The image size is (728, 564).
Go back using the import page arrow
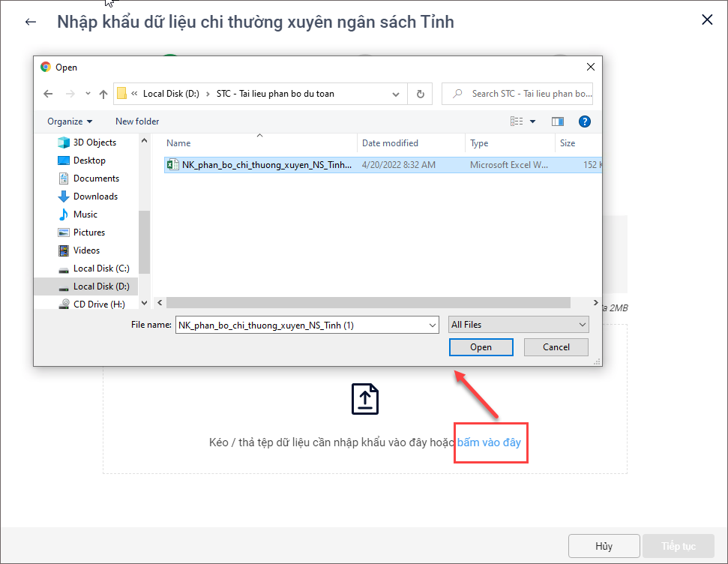pos(31,22)
